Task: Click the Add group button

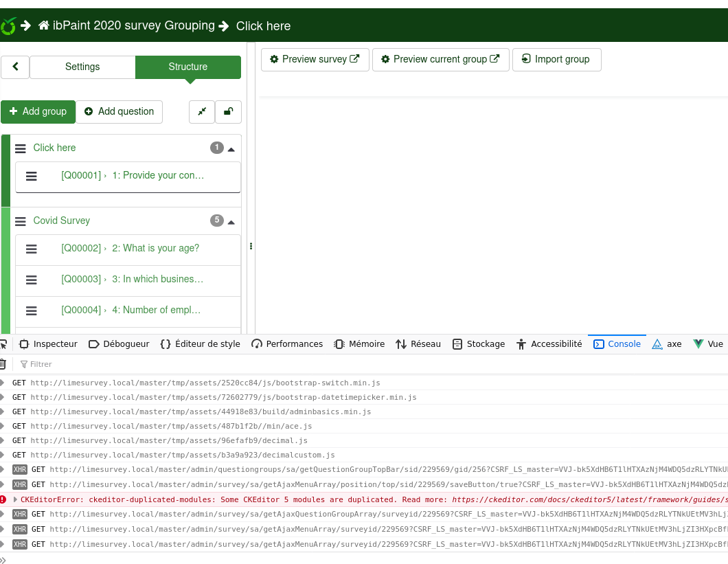Action: [38, 111]
